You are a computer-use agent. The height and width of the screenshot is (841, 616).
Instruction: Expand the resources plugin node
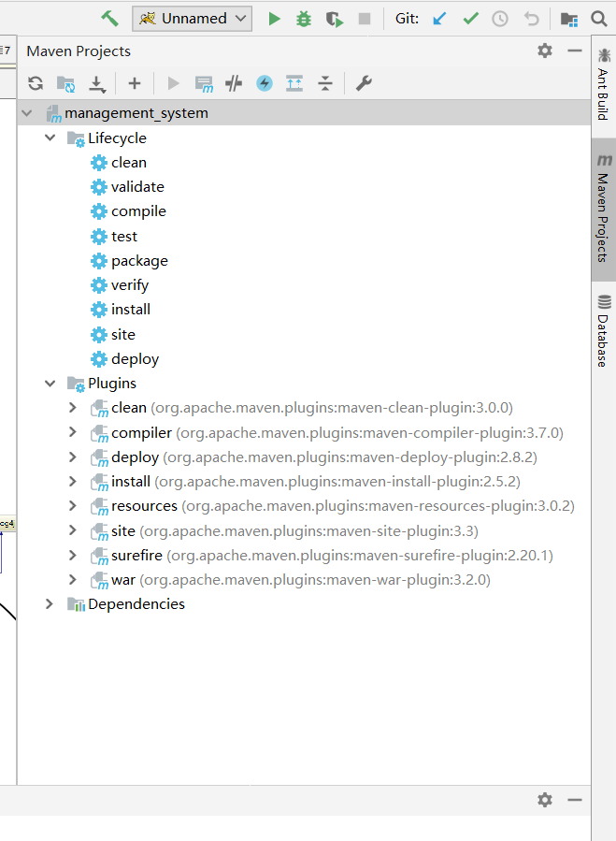(x=73, y=506)
